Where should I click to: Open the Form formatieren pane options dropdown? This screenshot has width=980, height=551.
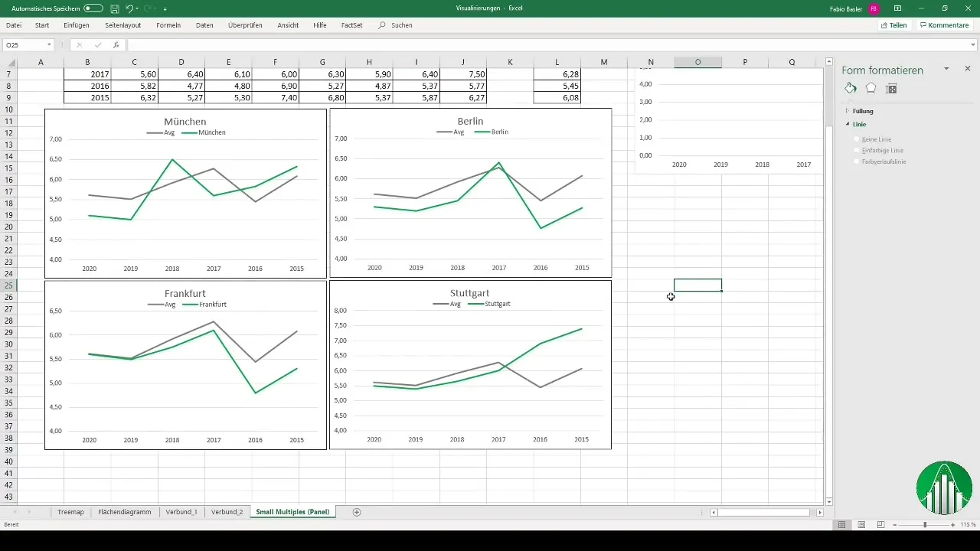tap(946, 68)
